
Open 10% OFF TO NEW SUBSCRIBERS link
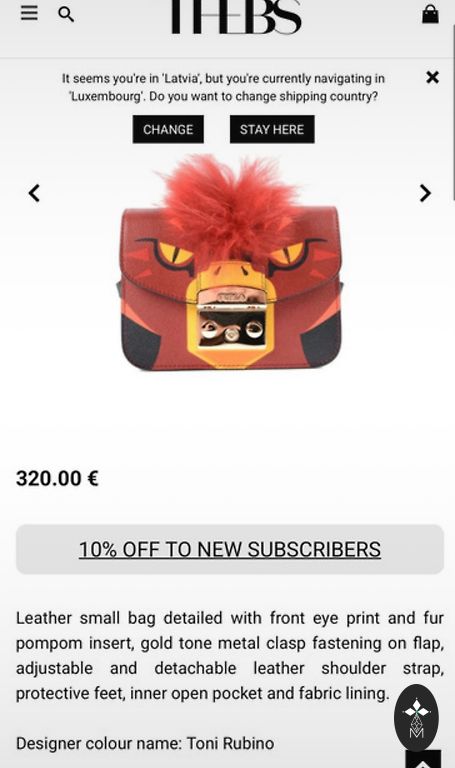(x=230, y=549)
